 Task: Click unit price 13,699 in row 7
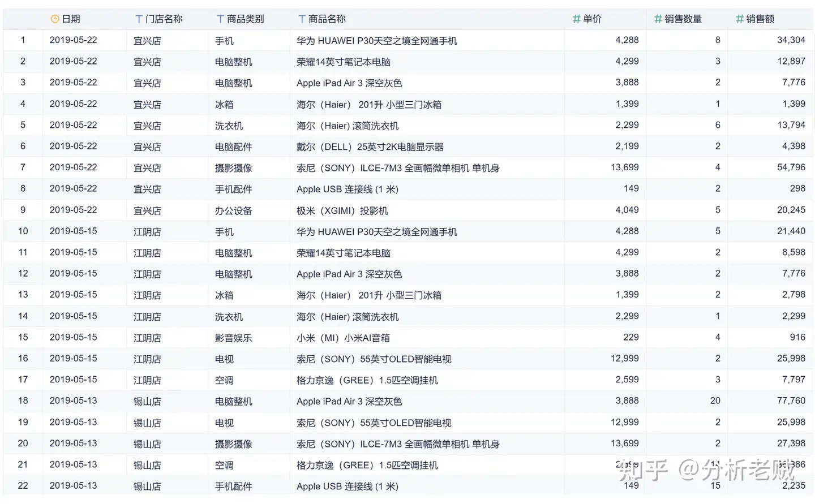(x=624, y=167)
